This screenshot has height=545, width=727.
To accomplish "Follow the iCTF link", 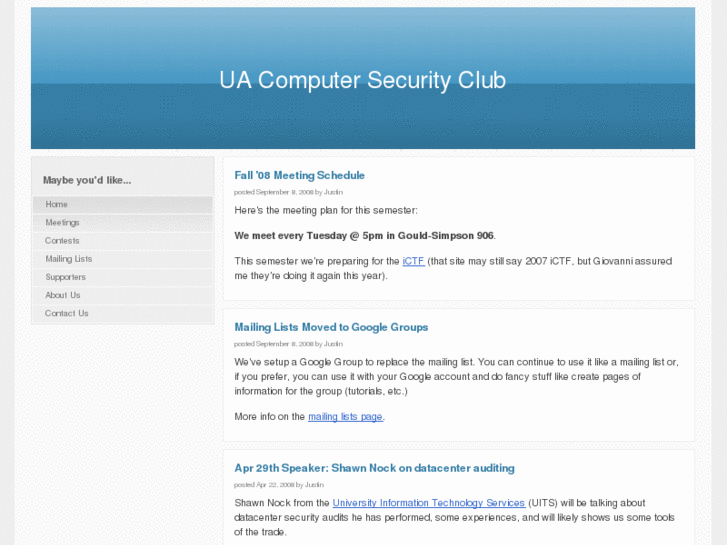I will [413, 261].
